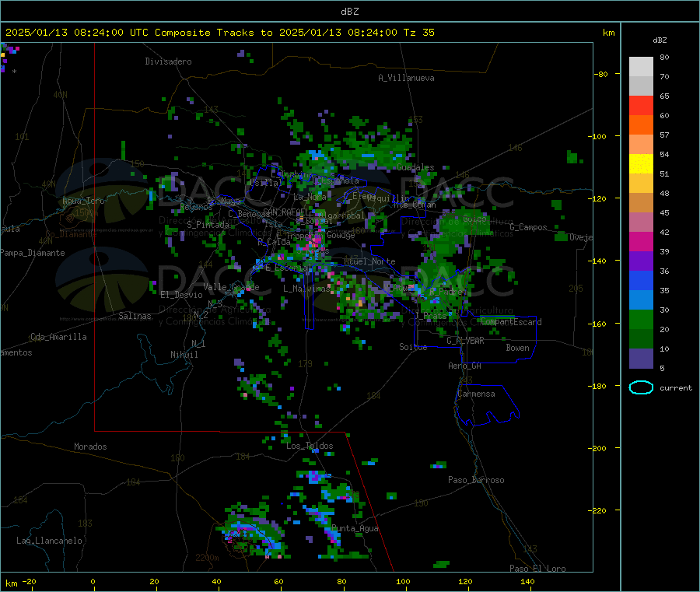Click the dark orange 60 dBZ swatch

point(641,125)
